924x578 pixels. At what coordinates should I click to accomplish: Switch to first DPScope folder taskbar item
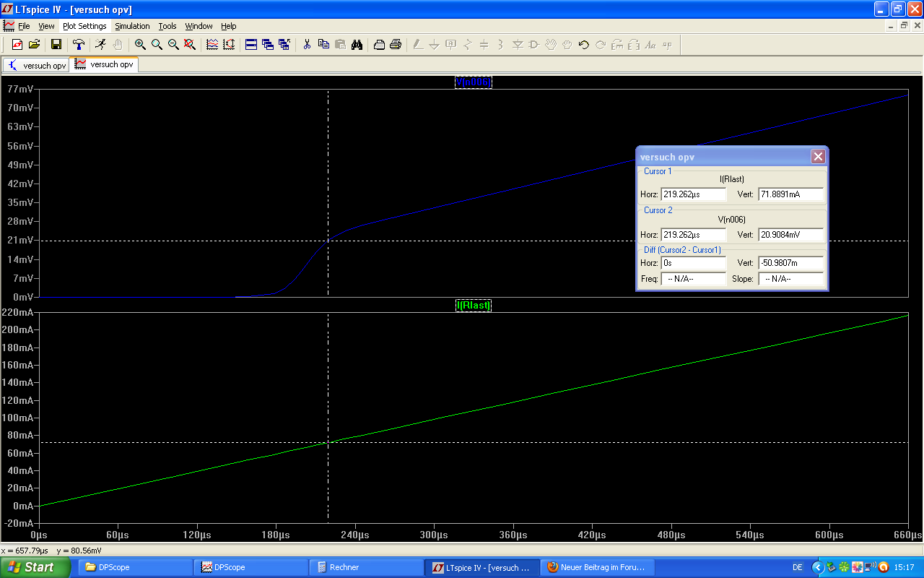pyautogui.click(x=135, y=567)
